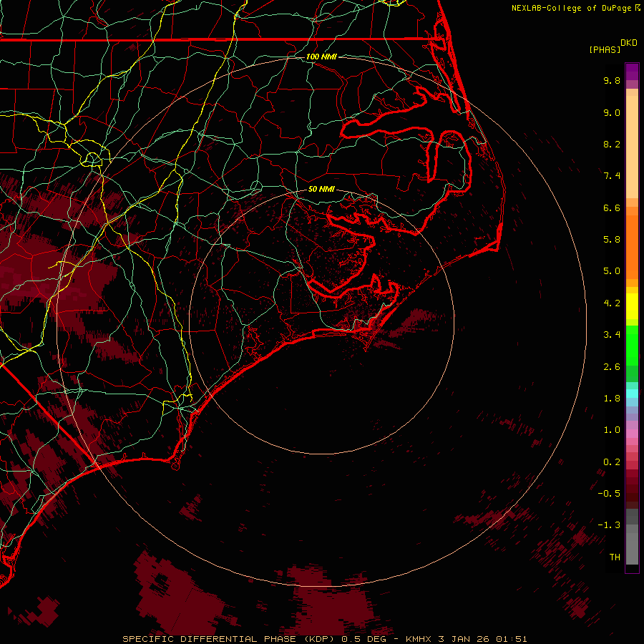Click the -1.3 color scale label

click(609, 525)
